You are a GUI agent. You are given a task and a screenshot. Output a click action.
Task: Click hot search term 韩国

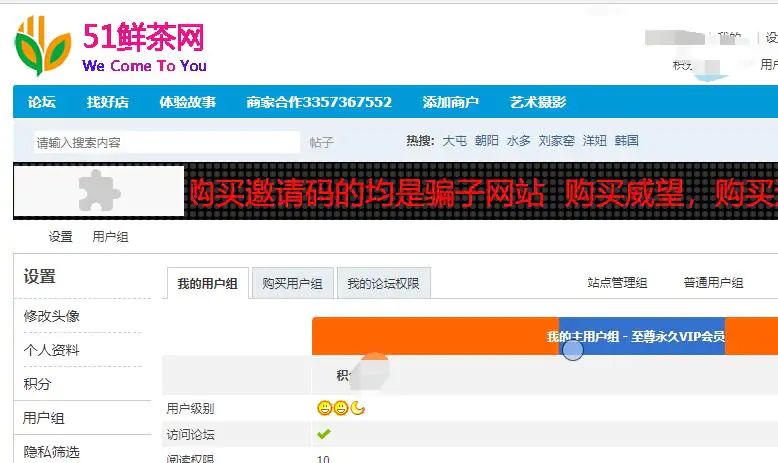pyautogui.click(x=626, y=141)
